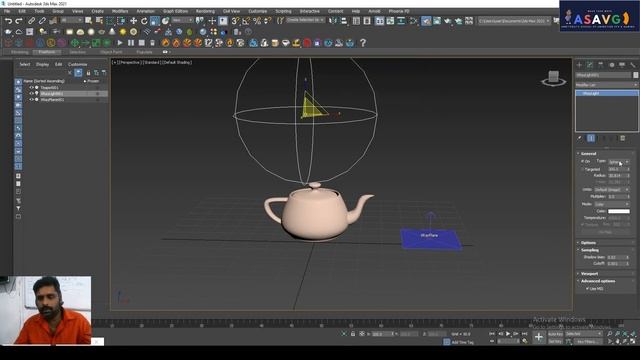Viewport: 640px width, 360px height.
Task: Open Scene Explorer Customize menu
Action: point(78,64)
